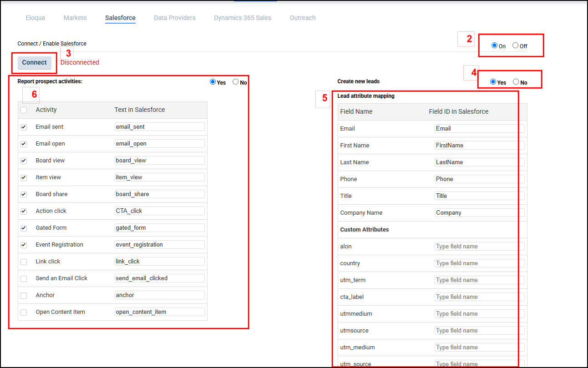
Task: Enable the Open Content Item activity
Action: point(24,312)
